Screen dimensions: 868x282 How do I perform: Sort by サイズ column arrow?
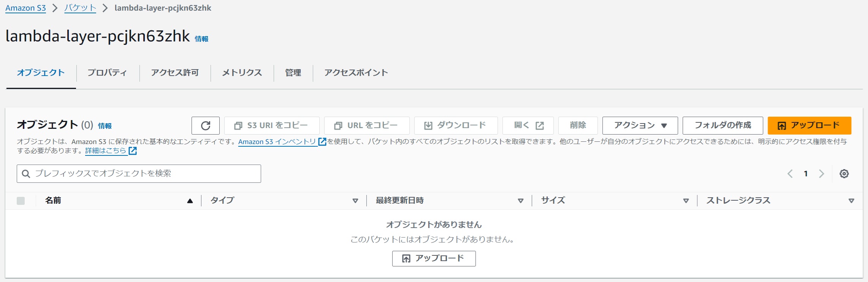[686, 201]
